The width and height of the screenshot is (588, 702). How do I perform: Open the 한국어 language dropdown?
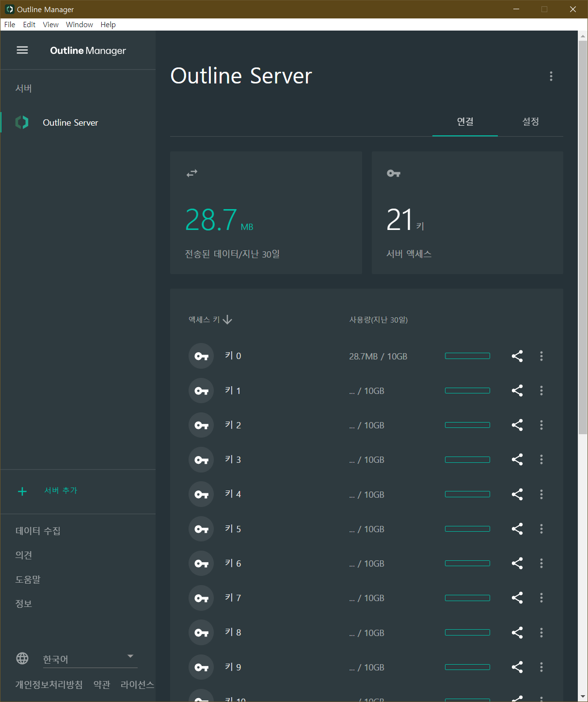point(90,659)
